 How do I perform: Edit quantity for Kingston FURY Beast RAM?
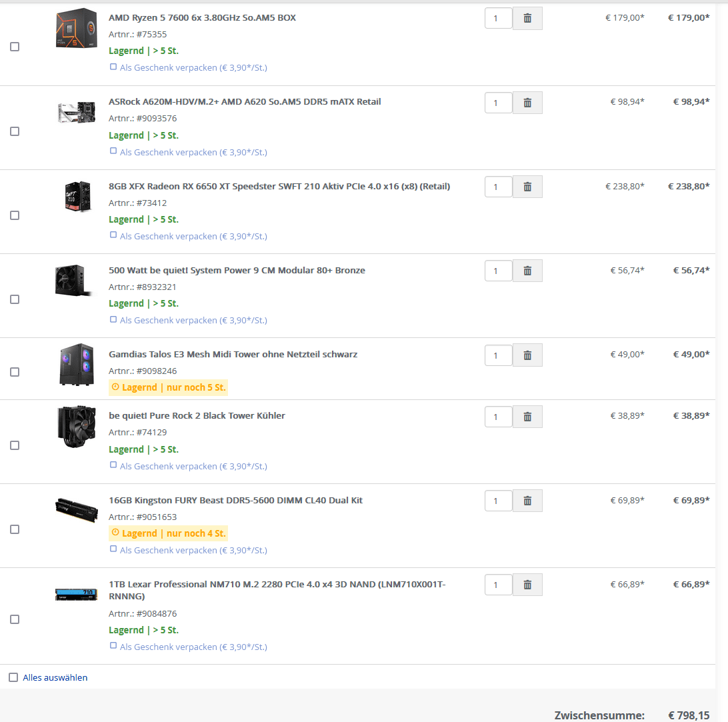click(499, 501)
